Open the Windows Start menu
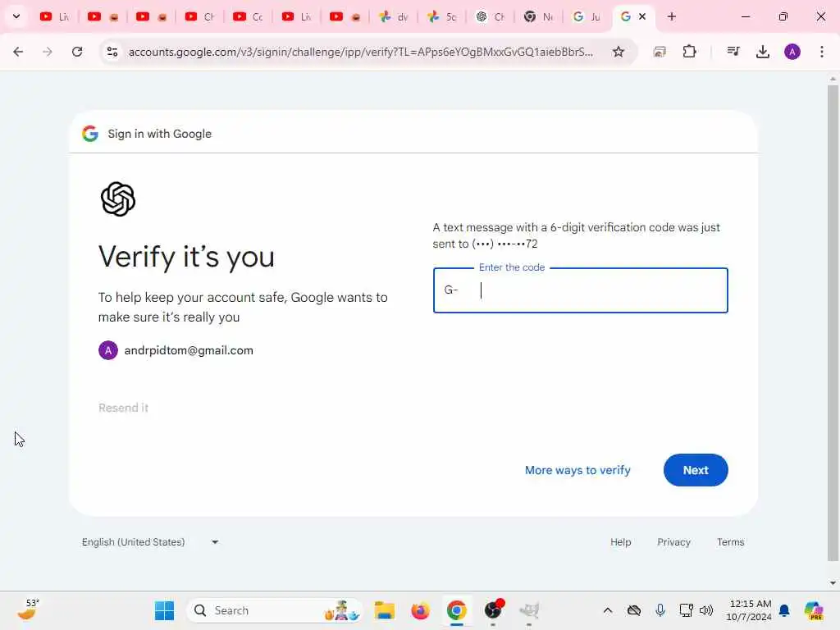 tap(164, 610)
